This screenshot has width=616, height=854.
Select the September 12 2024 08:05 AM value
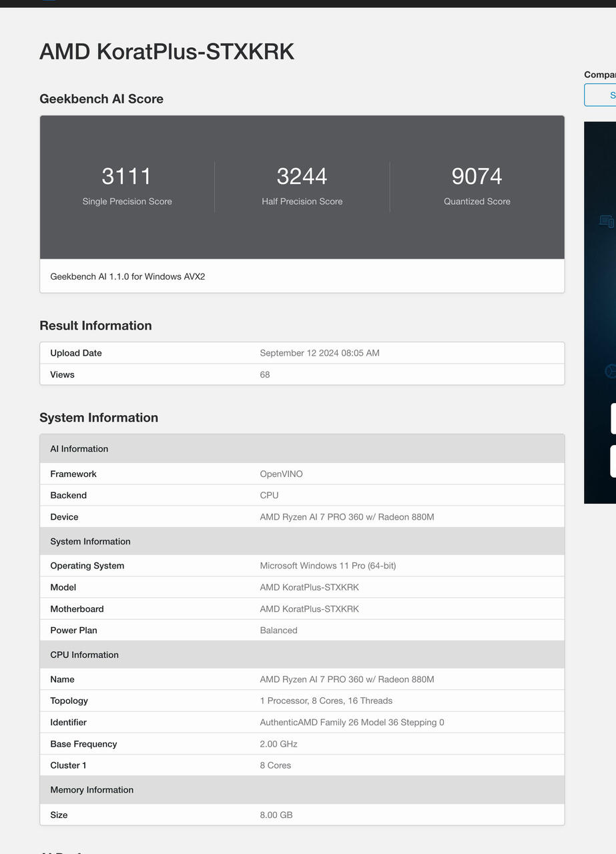click(320, 353)
